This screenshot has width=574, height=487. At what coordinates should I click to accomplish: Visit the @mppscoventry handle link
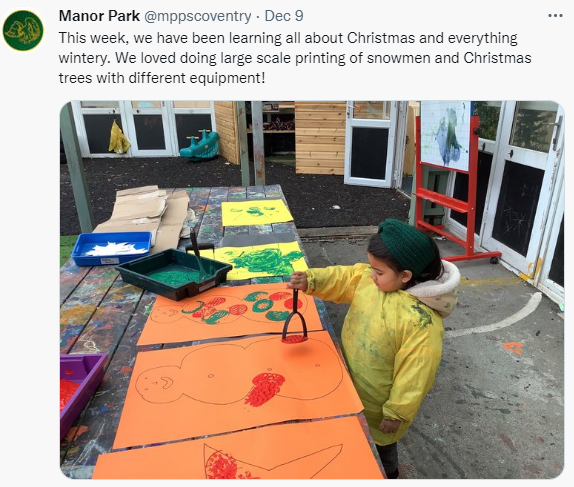coord(198,16)
